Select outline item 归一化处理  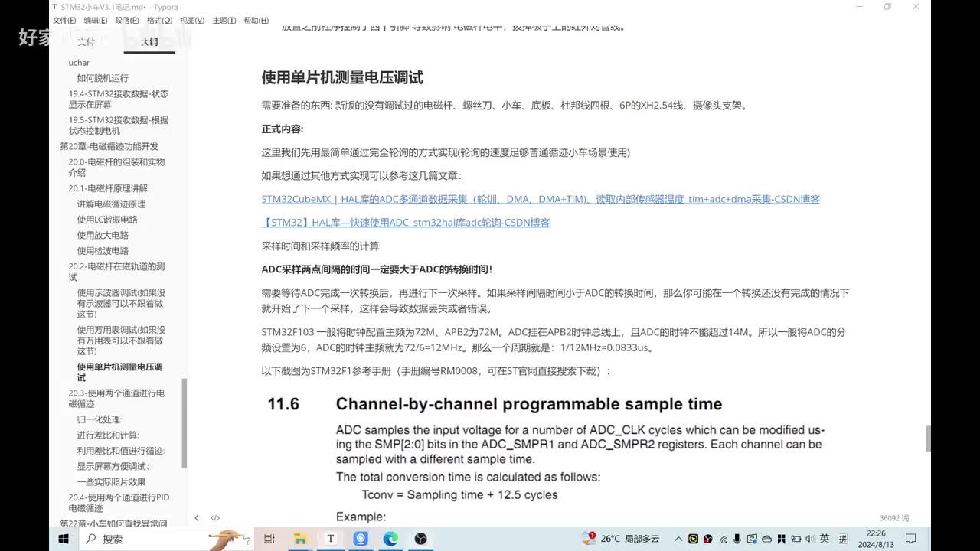(x=100, y=419)
